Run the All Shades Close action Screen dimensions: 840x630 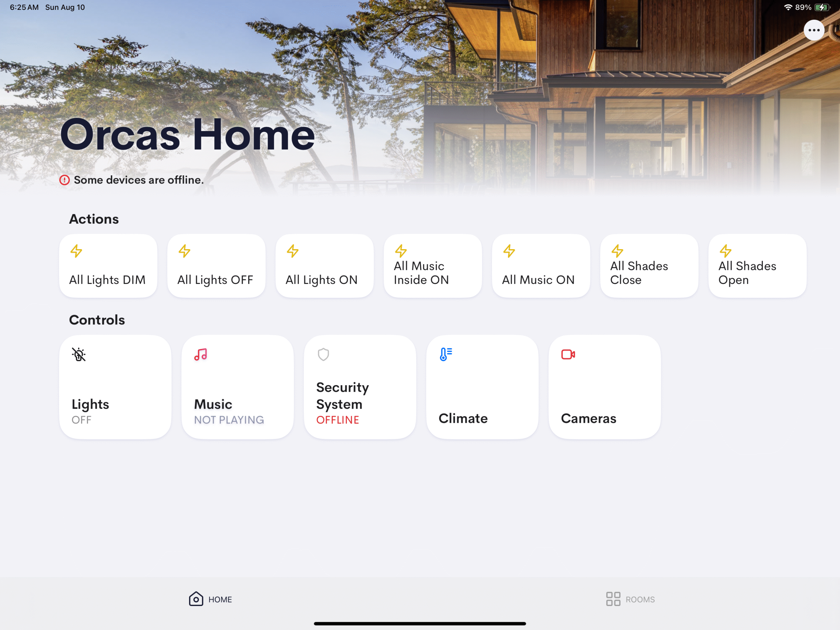[x=649, y=266]
